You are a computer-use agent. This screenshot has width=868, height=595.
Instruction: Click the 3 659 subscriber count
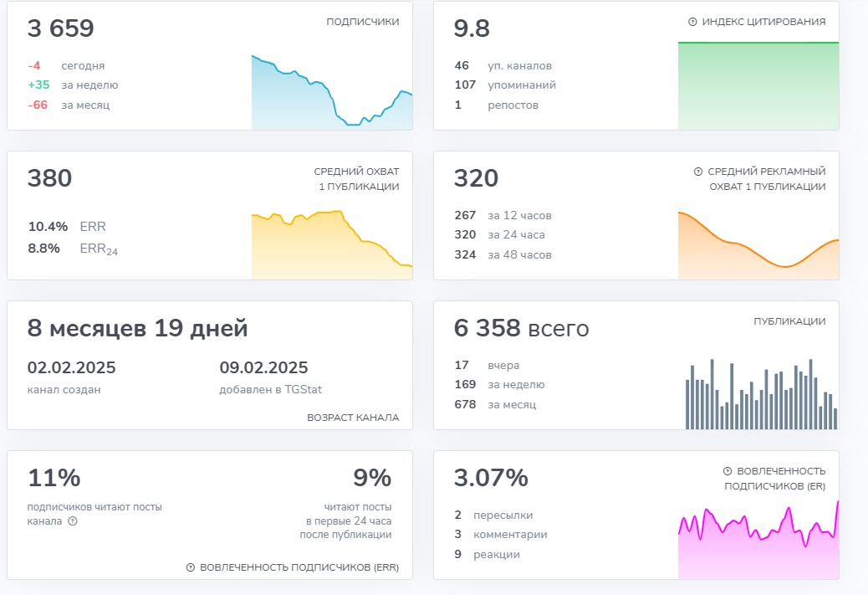(x=61, y=29)
